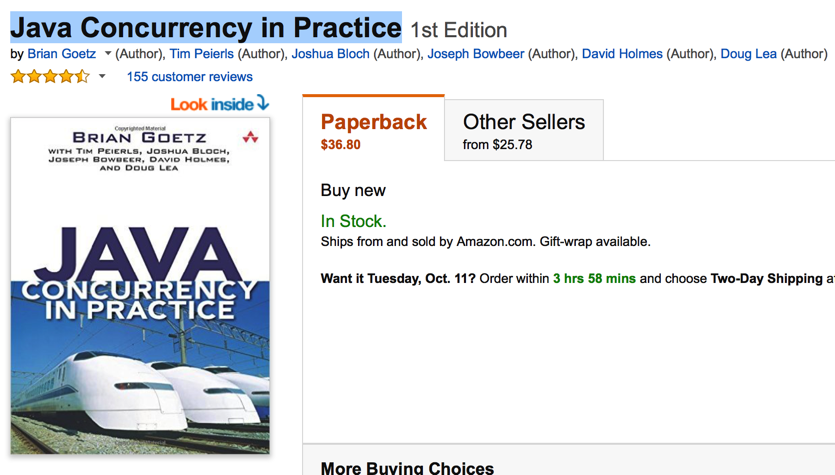Click the Tim Peierls author link
The image size is (835, 475).
201,54
